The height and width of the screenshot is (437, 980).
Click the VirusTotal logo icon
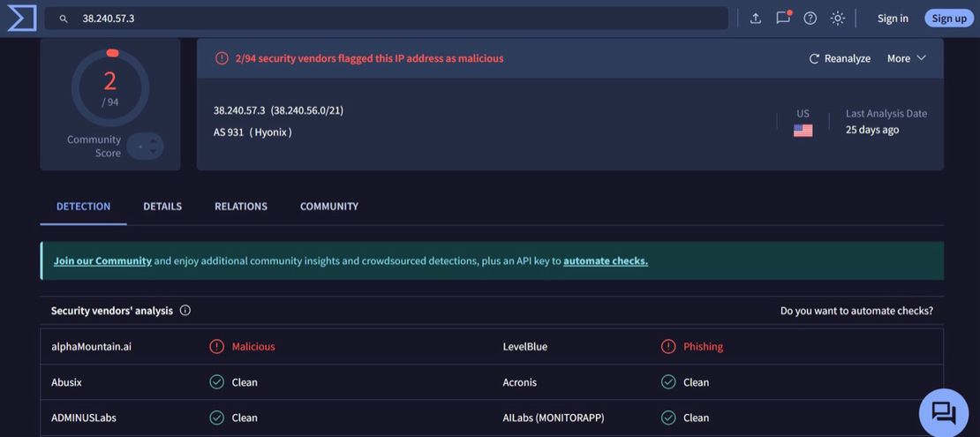(x=21, y=18)
